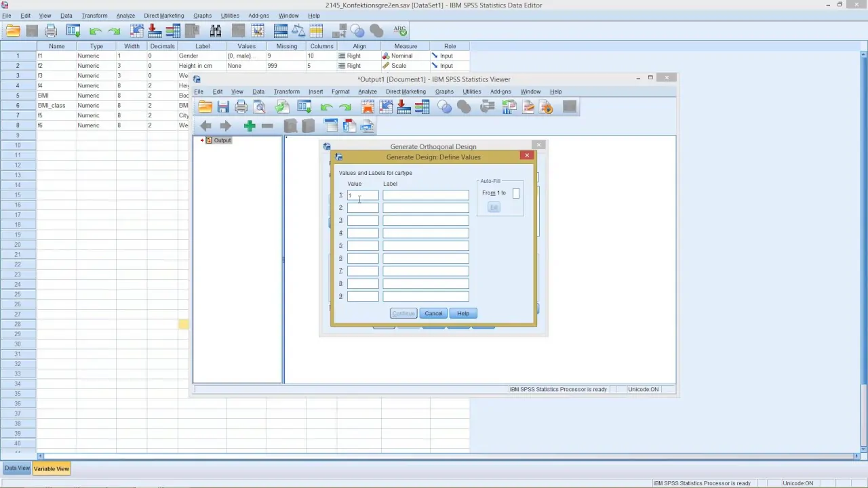Find binoculars icon in Data Editor toolbar
Image resolution: width=868 pixels, height=488 pixels.
216,30
